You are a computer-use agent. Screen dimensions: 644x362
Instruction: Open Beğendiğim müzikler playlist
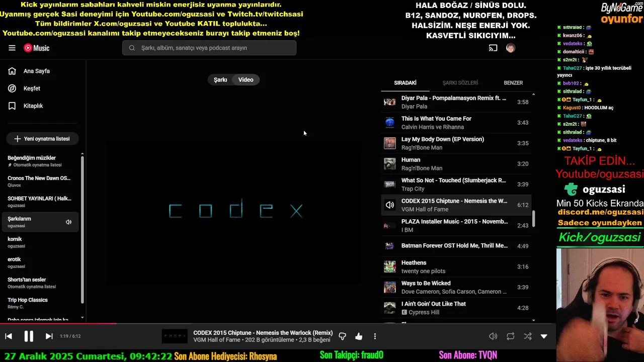pos(40,161)
